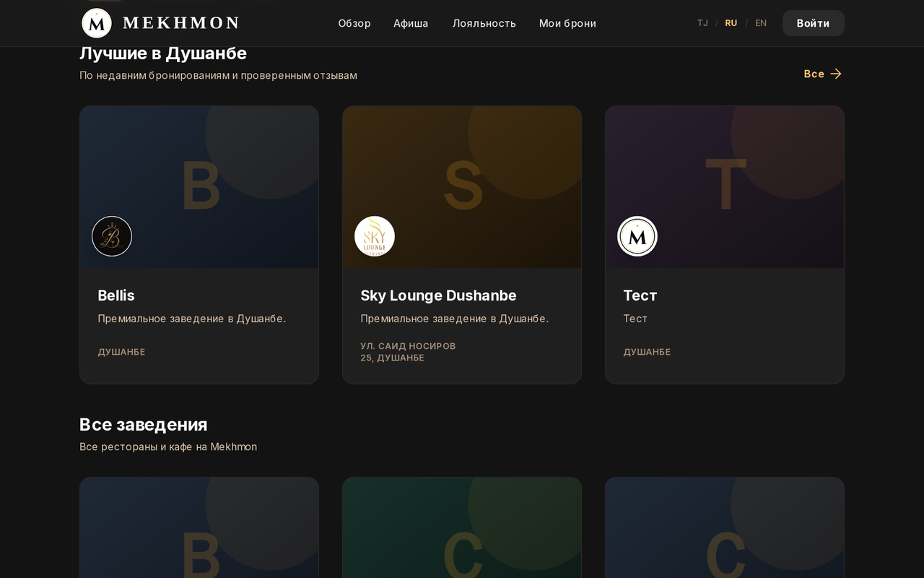Open the Тест card cover image
This screenshot has height=578, width=924.
pos(725,187)
